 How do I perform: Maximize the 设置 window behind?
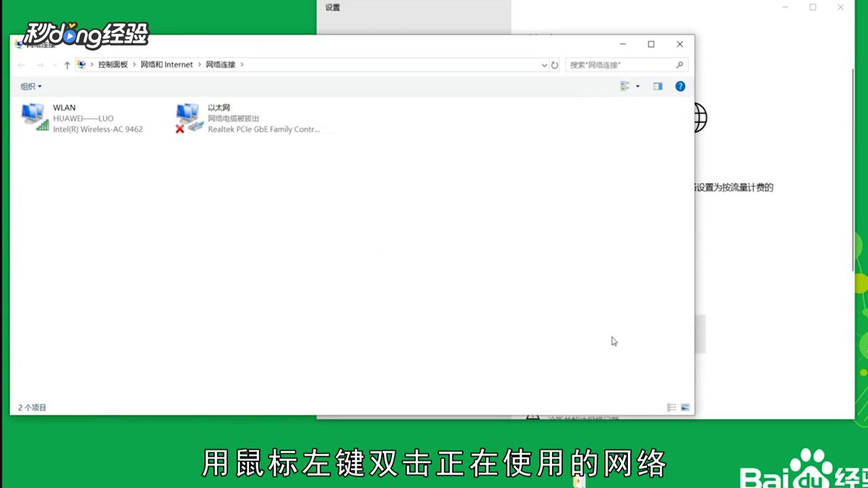pos(812,7)
